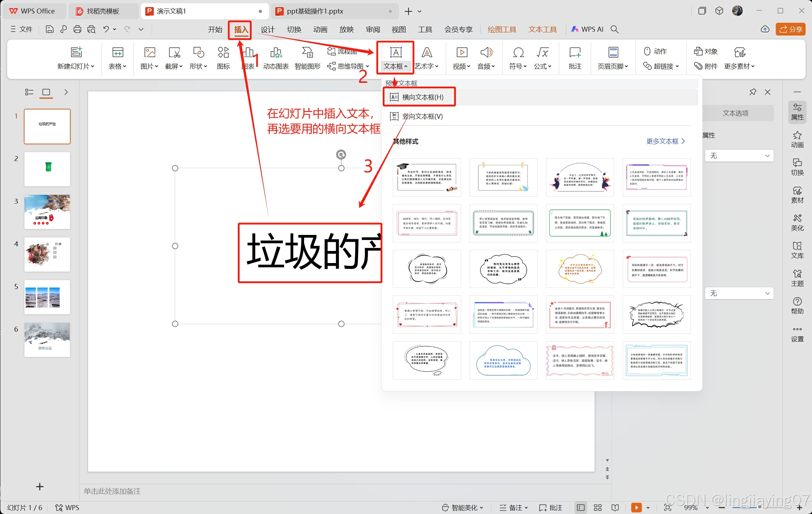
Task: Open the 美化 beautify sidebar panel
Action: pyautogui.click(x=797, y=223)
